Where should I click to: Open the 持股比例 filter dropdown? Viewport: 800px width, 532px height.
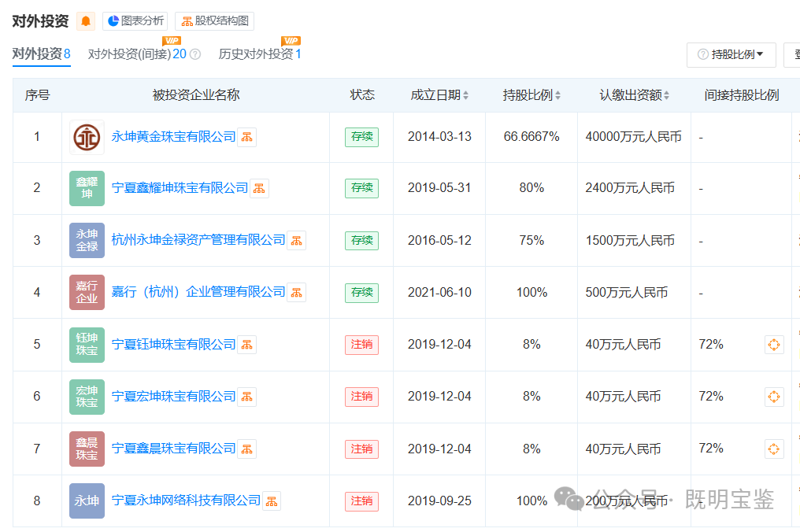(731, 54)
